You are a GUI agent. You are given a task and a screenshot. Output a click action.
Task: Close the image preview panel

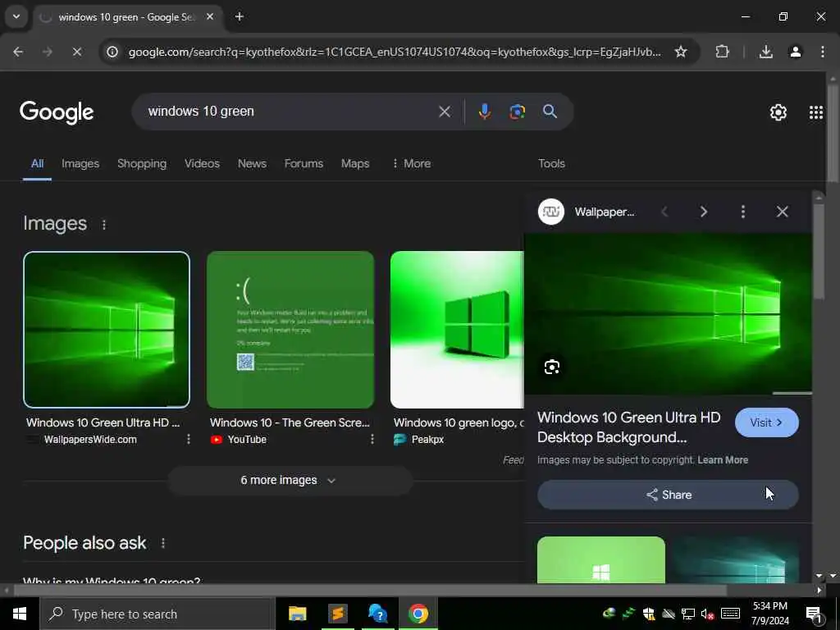tap(782, 212)
